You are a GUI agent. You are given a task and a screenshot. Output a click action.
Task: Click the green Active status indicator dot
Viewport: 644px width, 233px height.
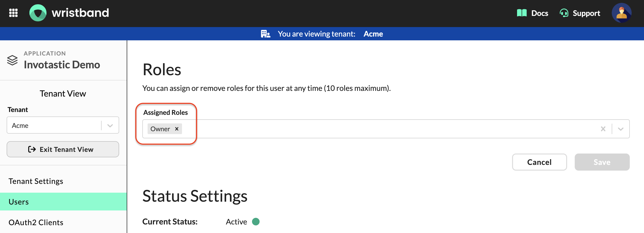point(256,222)
